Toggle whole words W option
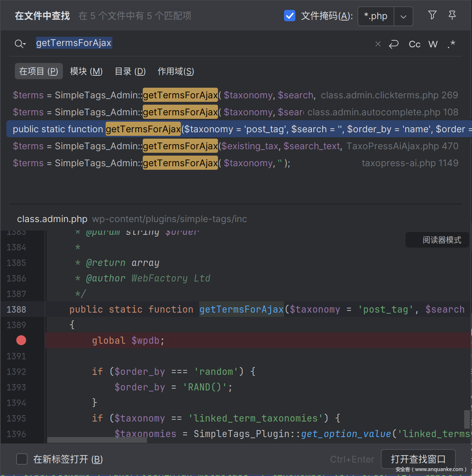This screenshot has width=472, height=476. click(433, 44)
